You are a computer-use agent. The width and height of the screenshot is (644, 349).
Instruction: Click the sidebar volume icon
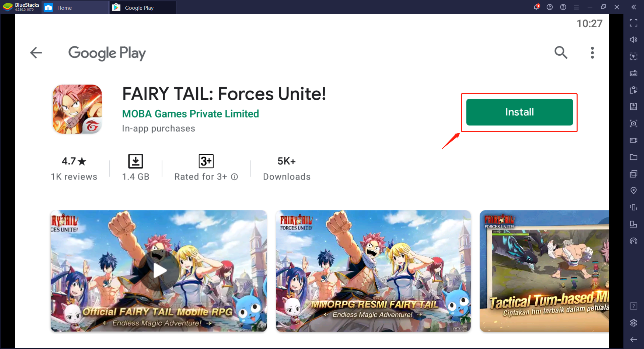point(634,40)
